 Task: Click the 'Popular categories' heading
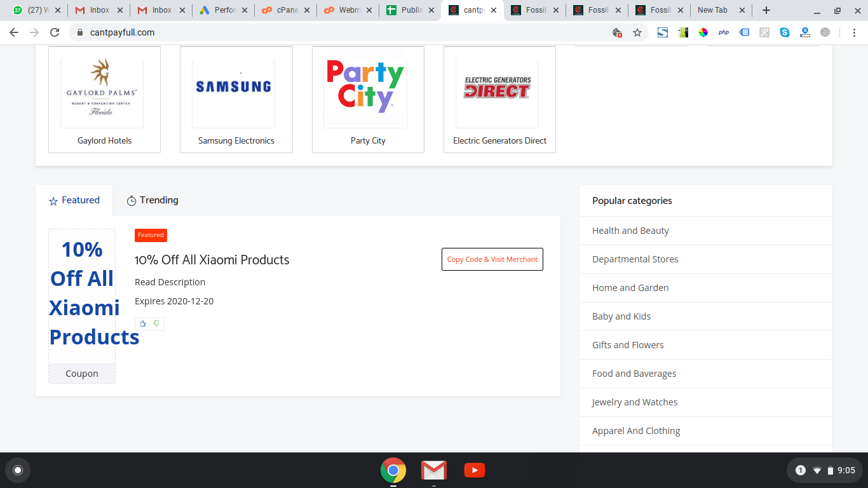click(632, 201)
